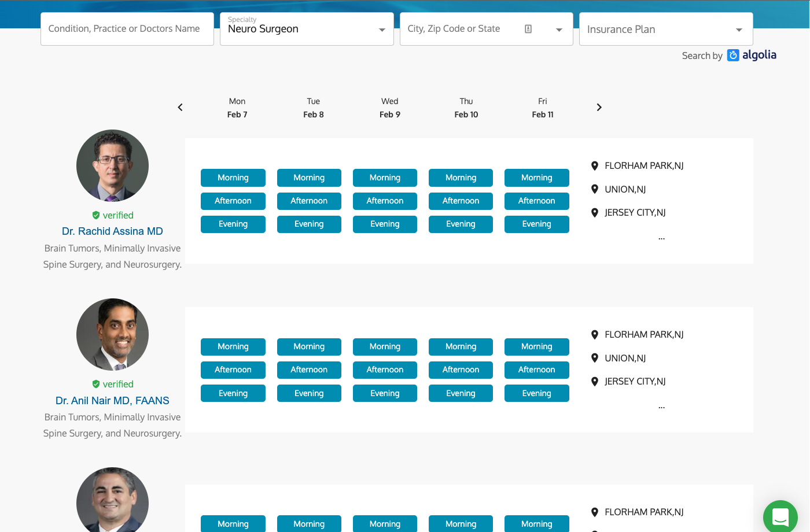Click the Mon Feb 7 column header
810x532 pixels.
[237, 108]
